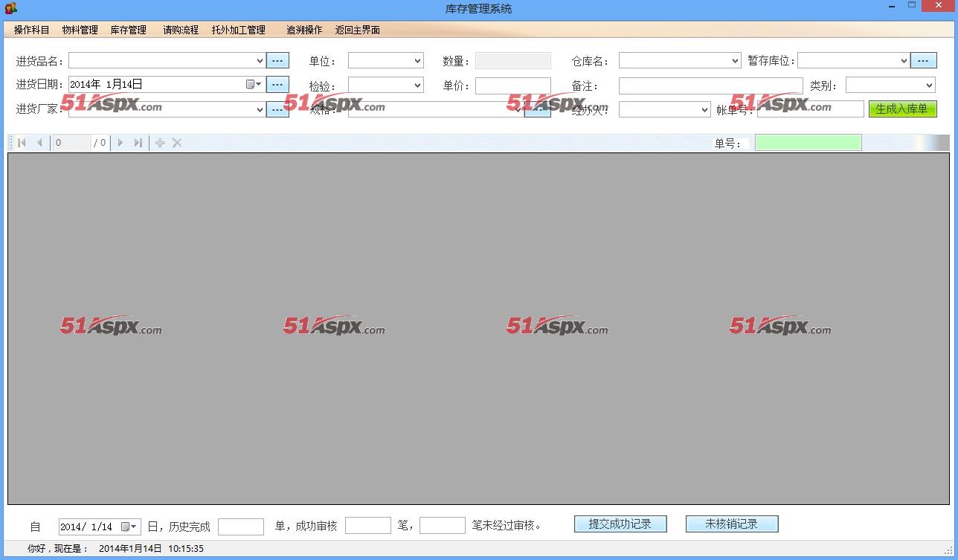Click ellipsis button beside 暂存库位

click(924, 60)
